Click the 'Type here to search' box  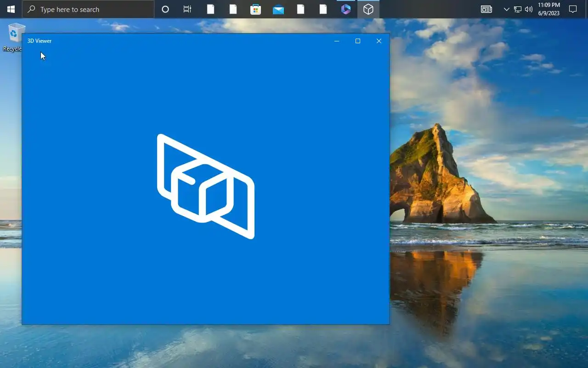pos(88,9)
